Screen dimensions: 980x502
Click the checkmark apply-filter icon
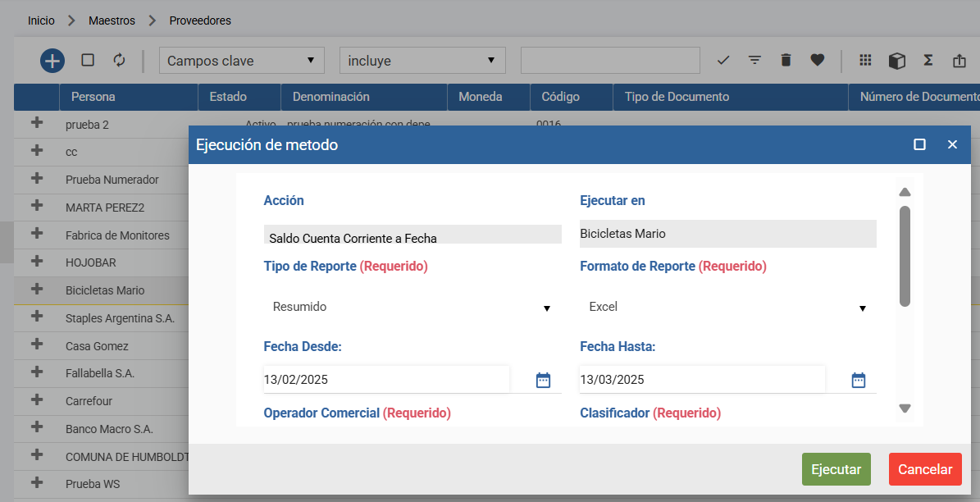pos(723,61)
